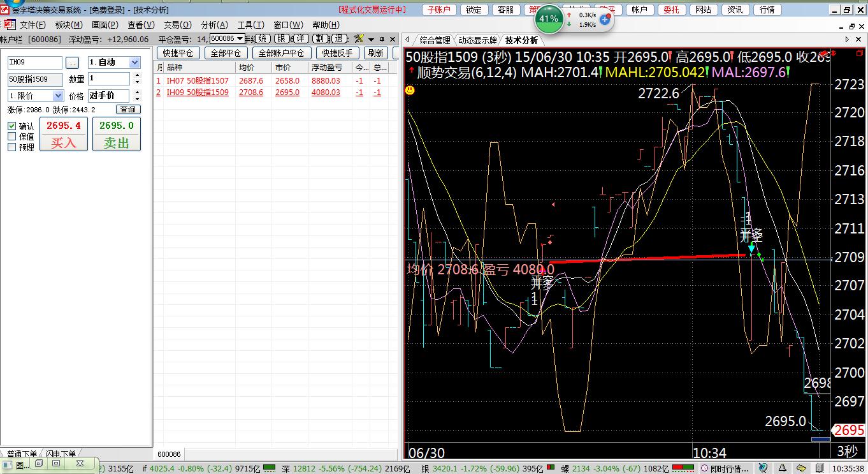Click the 快捷平仓 button
The image size is (868, 474).
click(178, 53)
